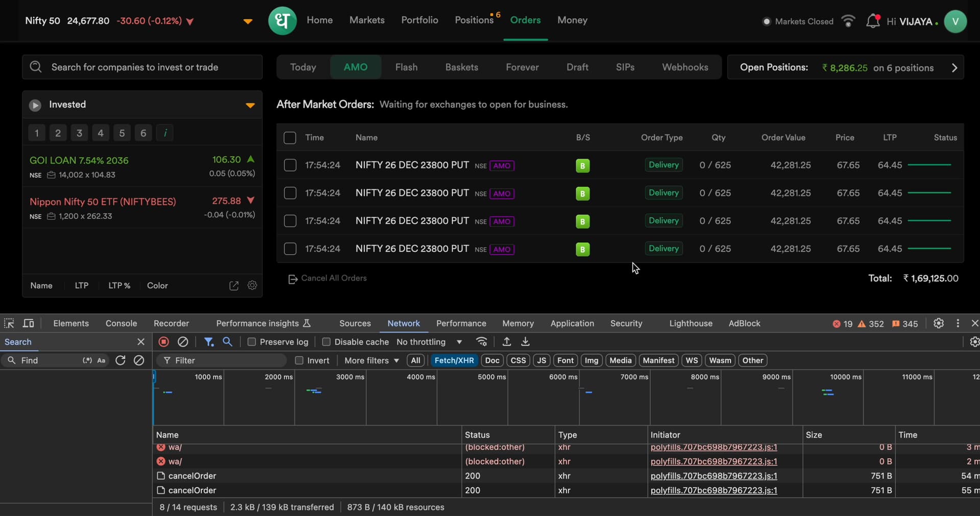Open Network panel settings gear
The height and width of the screenshot is (516, 980).
[974, 341]
